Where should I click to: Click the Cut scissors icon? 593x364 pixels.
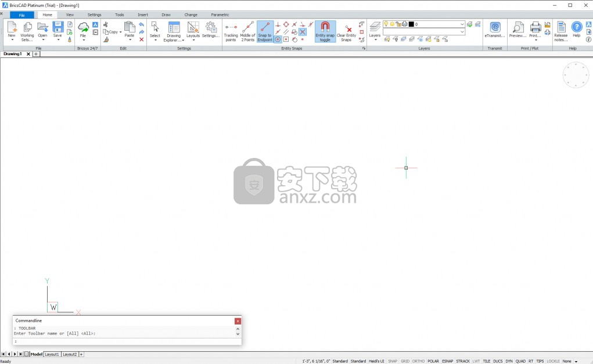tap(106, 24)
